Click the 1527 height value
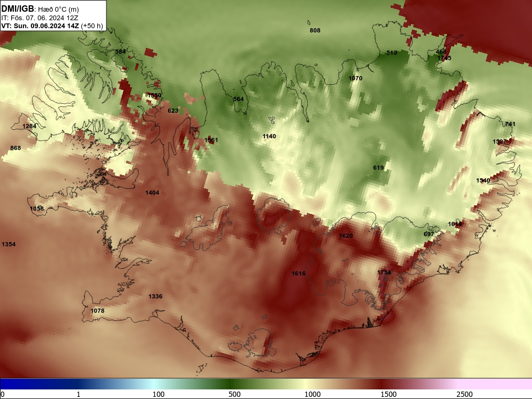Screen dimensions: 532x399 [500, 142]
